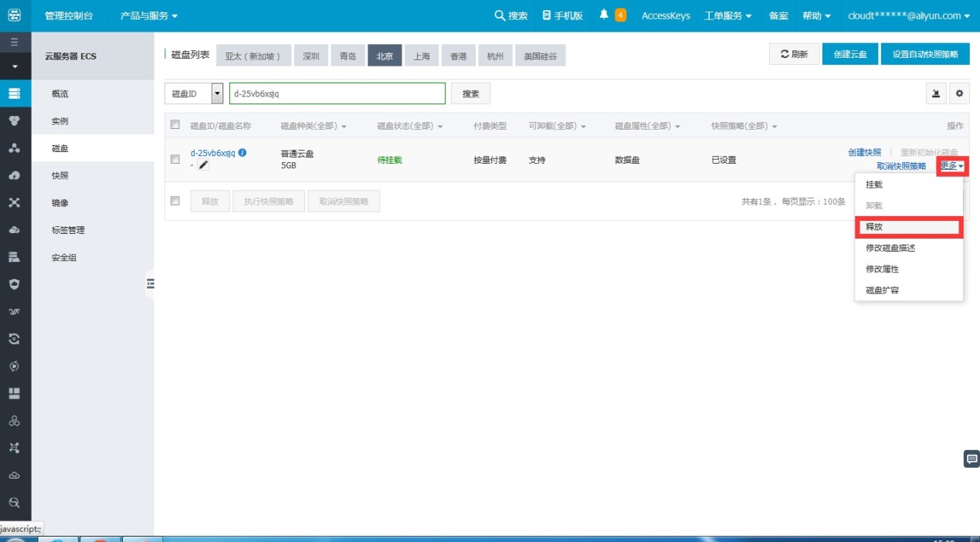Image resolution: width=980 pixels, height=542 pixels.
Task: Expand the 磁盘状态(全部) filter
Action: (x=409, y=126)
